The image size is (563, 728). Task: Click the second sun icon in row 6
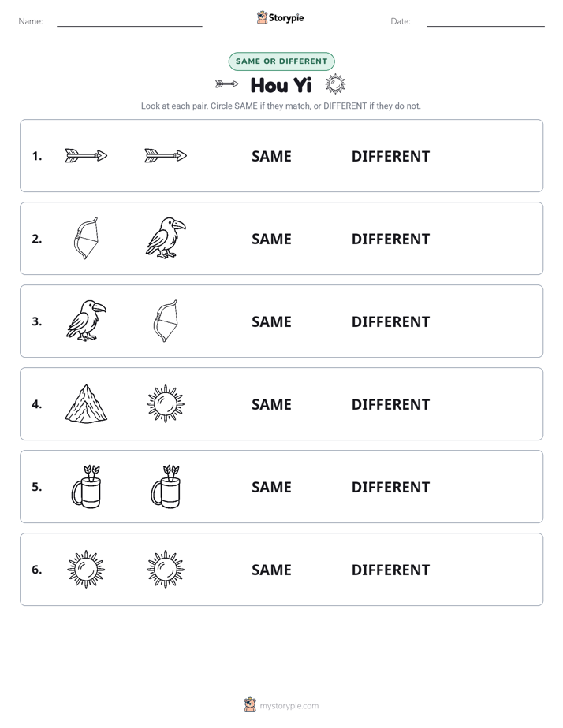point(166,569)
